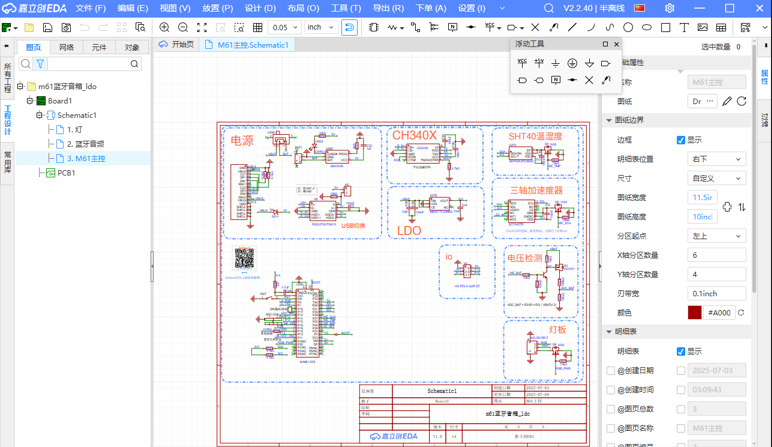Select the insert image tool

pos(703,28)
